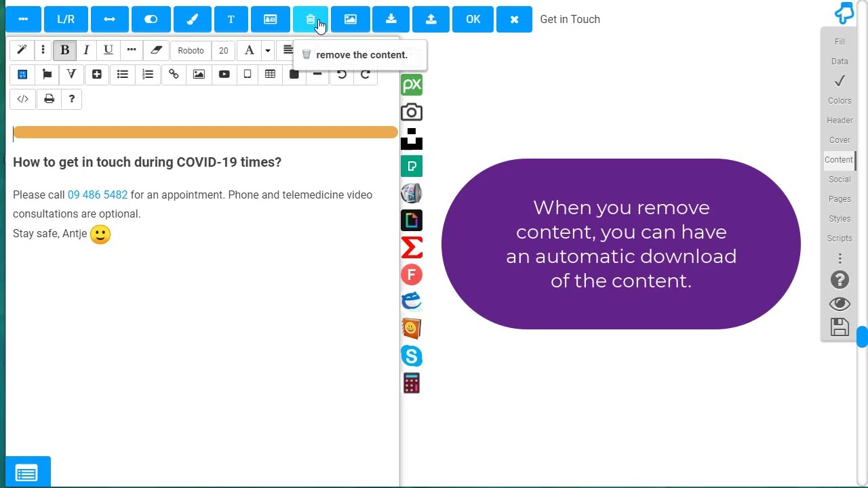The height and width of the screenshot is (488, 868).
Task: Open editor help question mark
Action: pos(72,100)
